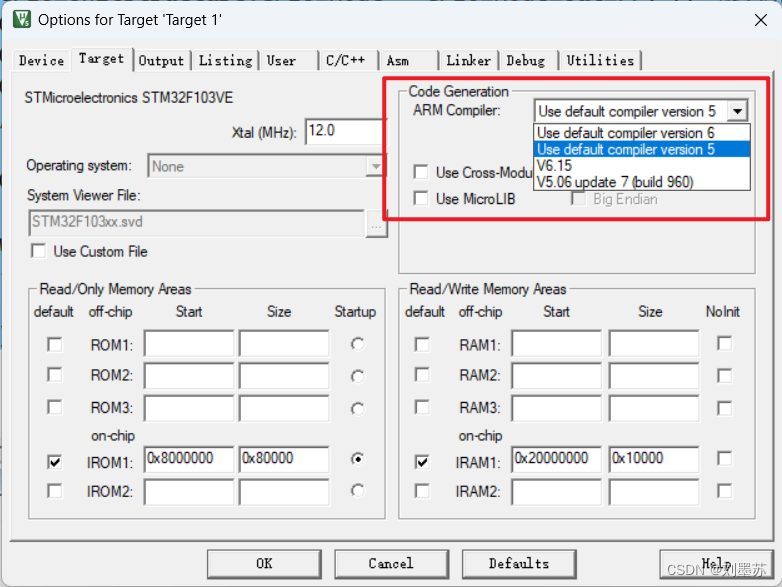Viewport: 782px width, 587px height.
Task: Edit IROM1 Start address 0x8000000
Action: coord(189,459)
